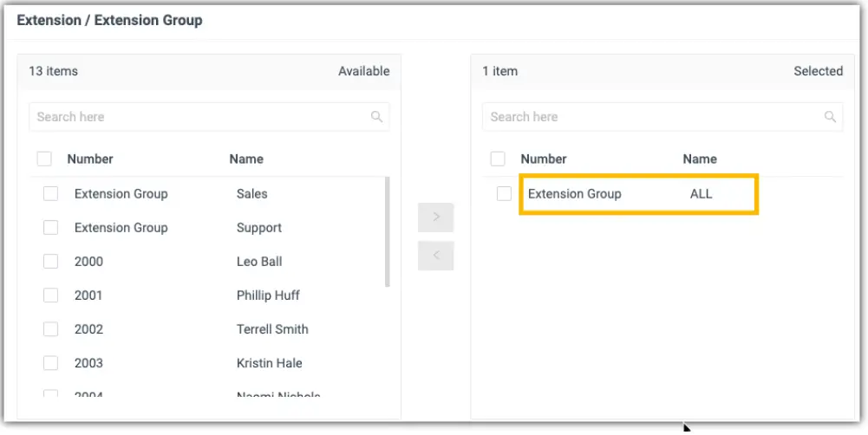
Task: Focus the Selected list search field
Action: [x=662, y=117]
